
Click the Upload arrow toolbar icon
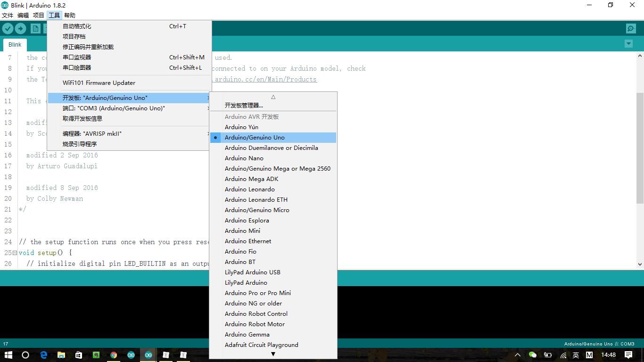click(20, 29)
